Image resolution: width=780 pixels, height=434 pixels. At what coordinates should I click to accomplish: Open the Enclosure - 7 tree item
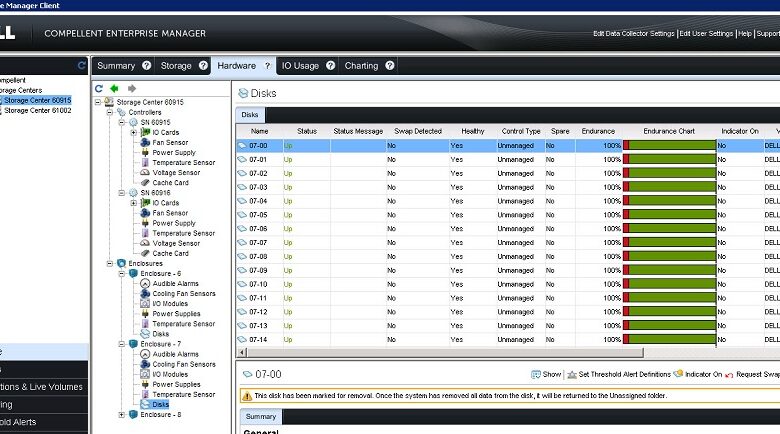160,344
